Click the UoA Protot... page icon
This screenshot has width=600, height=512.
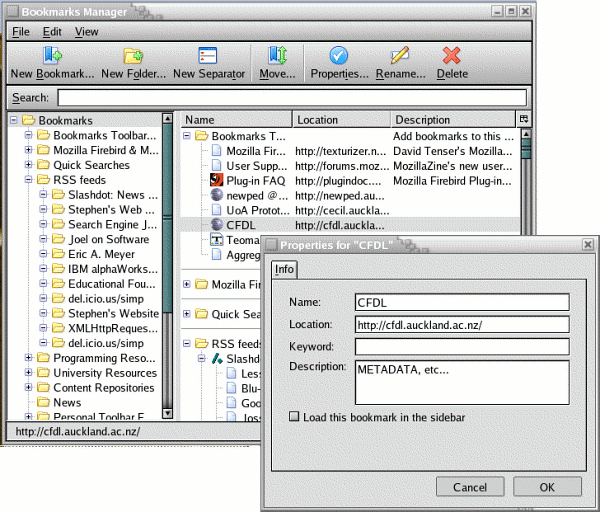pyautogui.click(x=217, y=210)
